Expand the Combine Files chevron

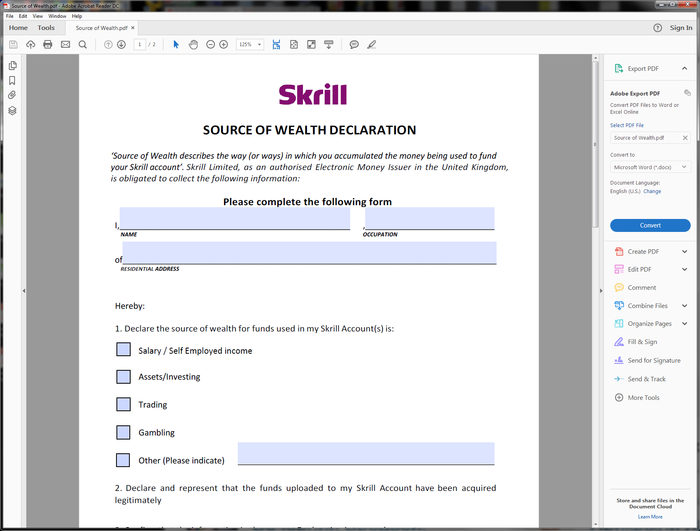684,305
